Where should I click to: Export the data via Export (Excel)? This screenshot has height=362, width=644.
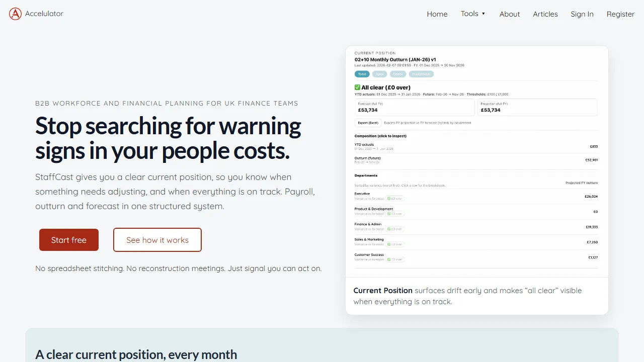pos(368,123)
